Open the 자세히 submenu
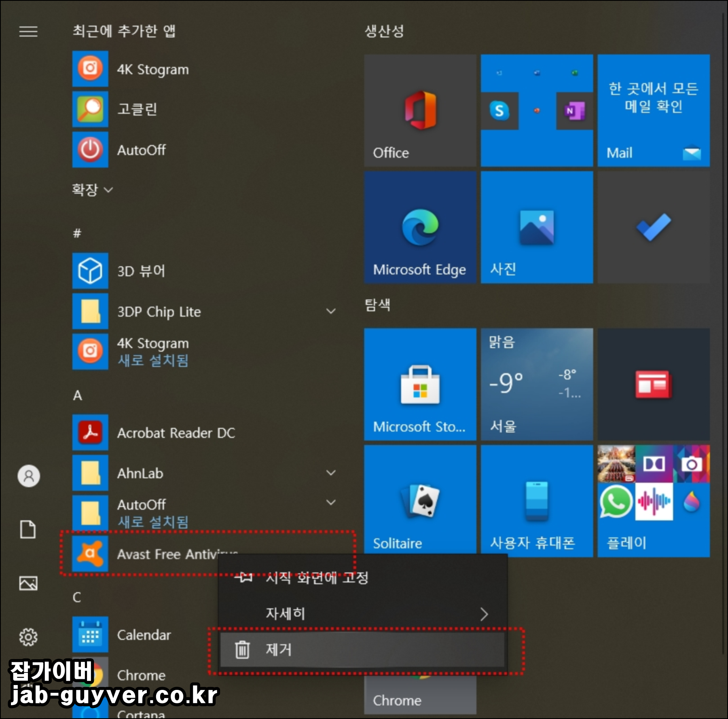The height and width of the screenshot is (719, 728). [x=362, y=614]
